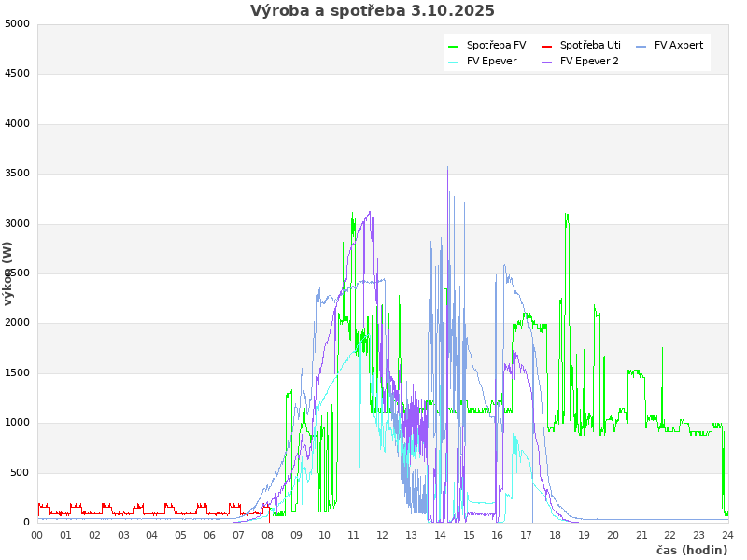The width and height of the screenshot is (747, 560).
Task: Select the 06 hour tick on time axis
Action: (x=209, y=535)
